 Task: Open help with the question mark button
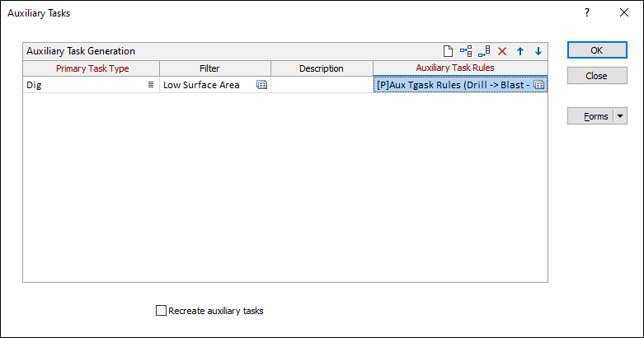pos(587,12)
